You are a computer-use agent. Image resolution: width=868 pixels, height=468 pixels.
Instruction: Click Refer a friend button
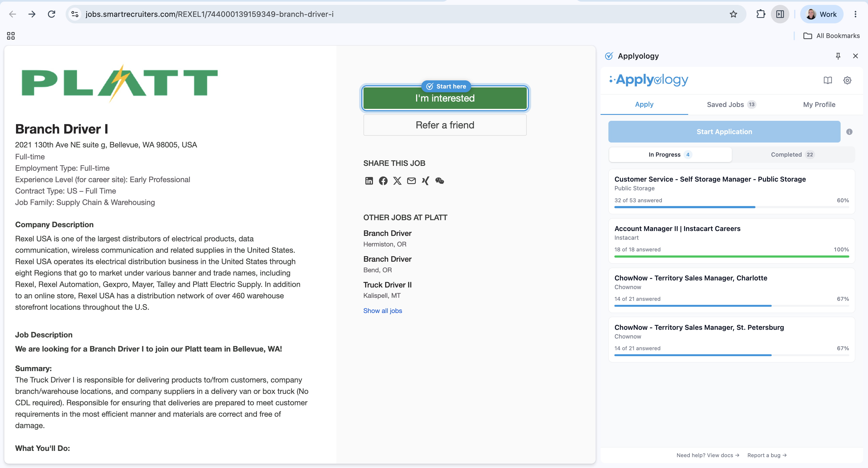(x=445, y=125)
